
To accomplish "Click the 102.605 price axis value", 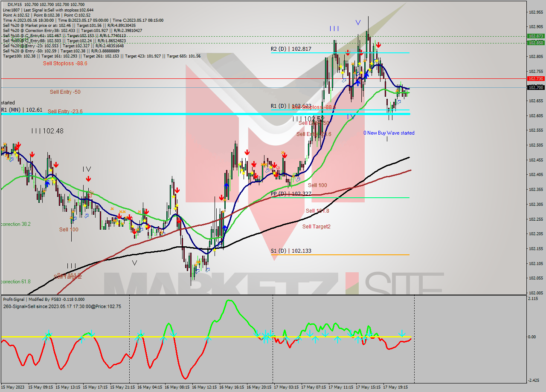I will pos(536,115).
